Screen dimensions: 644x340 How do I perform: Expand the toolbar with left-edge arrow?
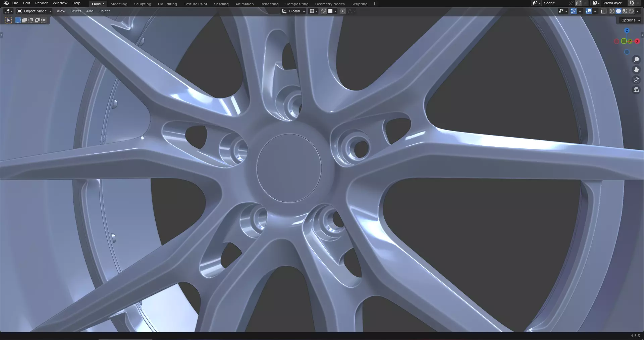point(1,35)
